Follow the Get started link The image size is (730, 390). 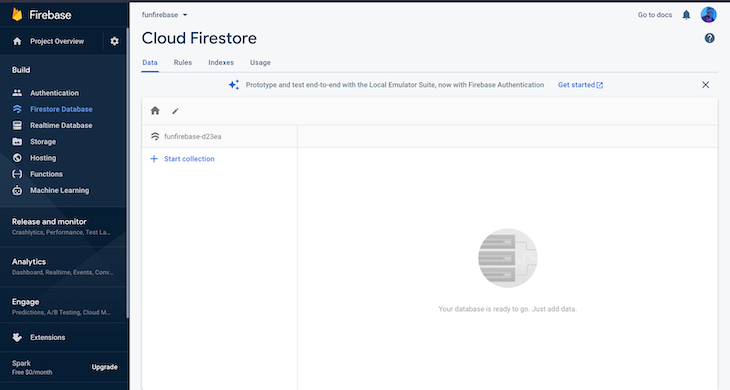[x=581, y=85]
